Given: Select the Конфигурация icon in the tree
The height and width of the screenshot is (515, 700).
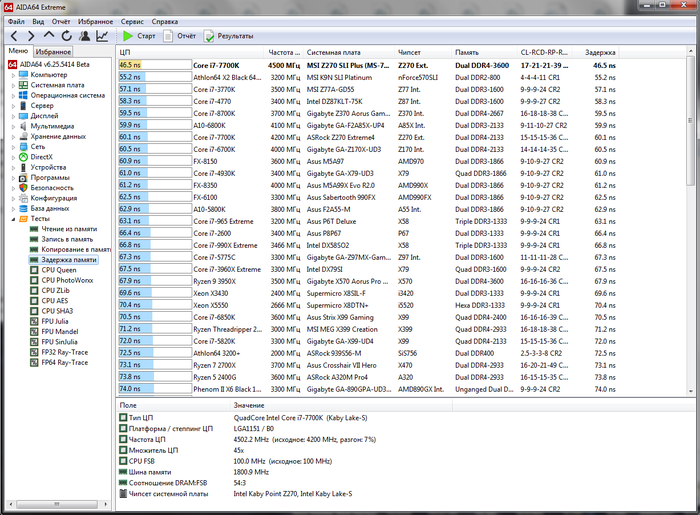Looking at the screenshot, I should (23, 198).
